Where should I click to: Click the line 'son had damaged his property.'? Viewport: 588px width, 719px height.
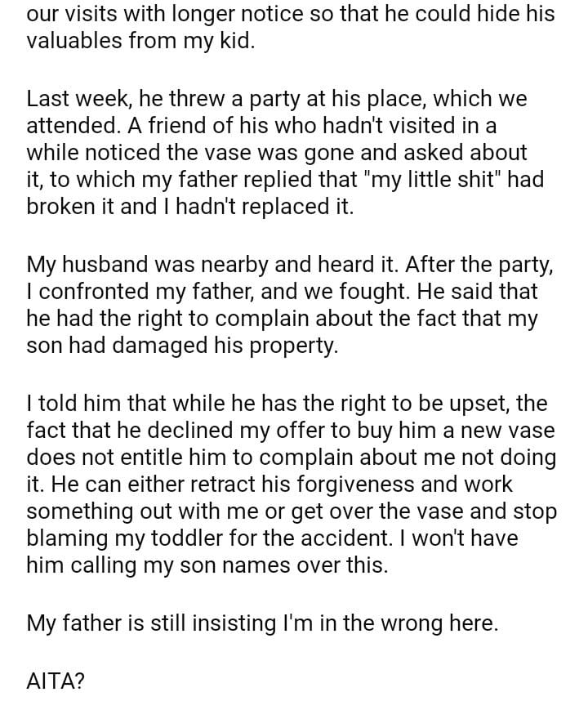click(x=181, y=346)
